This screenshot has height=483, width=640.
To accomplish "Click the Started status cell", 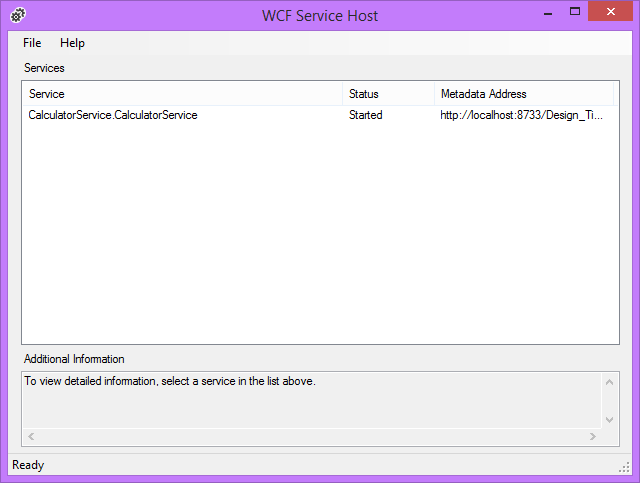I will click(365, 115).
